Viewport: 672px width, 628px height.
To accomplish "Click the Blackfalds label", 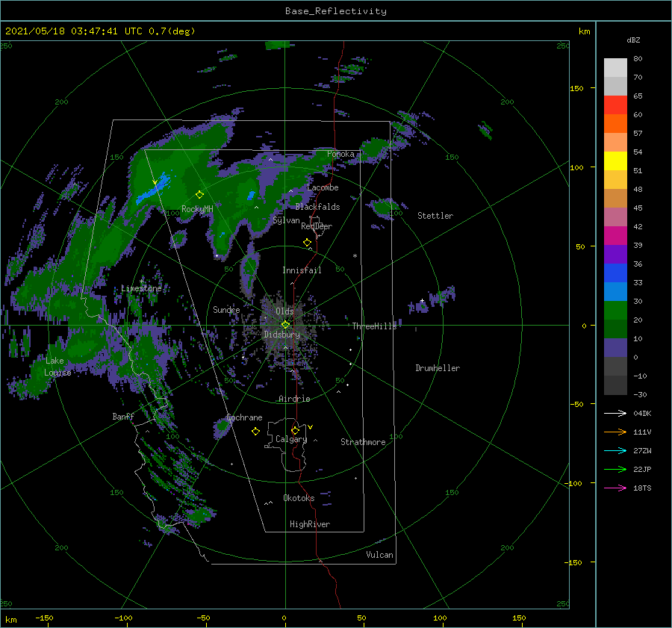I will point(317,207).
